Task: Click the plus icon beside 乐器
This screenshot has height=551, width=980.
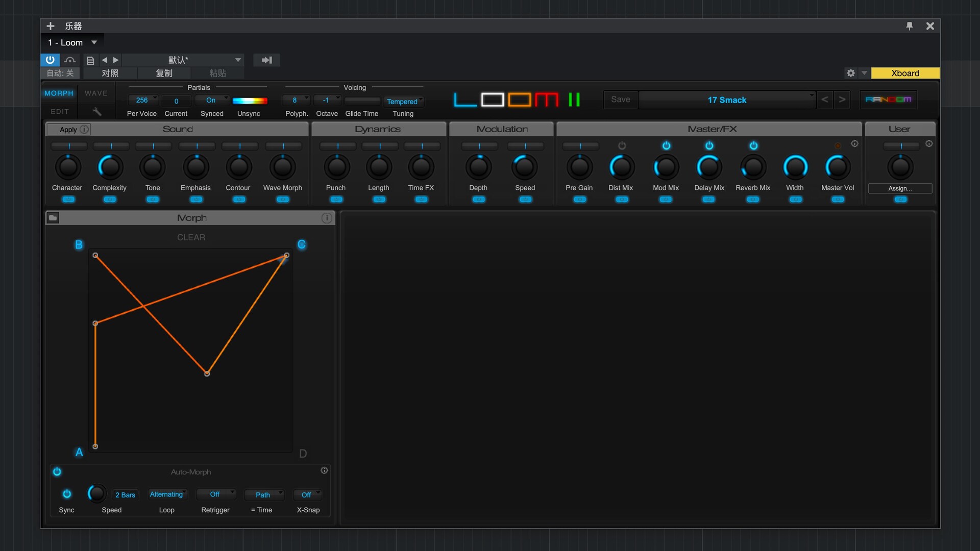Action: click(50, 26)
